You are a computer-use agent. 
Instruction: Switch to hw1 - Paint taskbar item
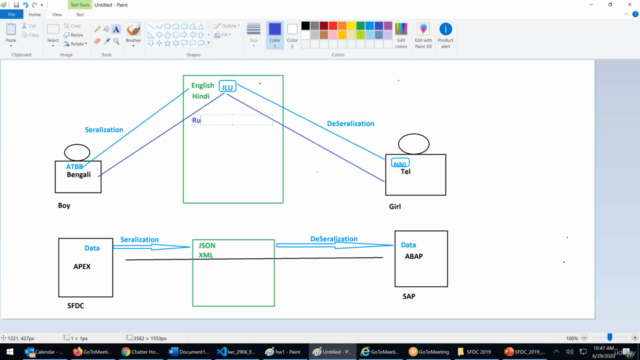click(283, 351)
